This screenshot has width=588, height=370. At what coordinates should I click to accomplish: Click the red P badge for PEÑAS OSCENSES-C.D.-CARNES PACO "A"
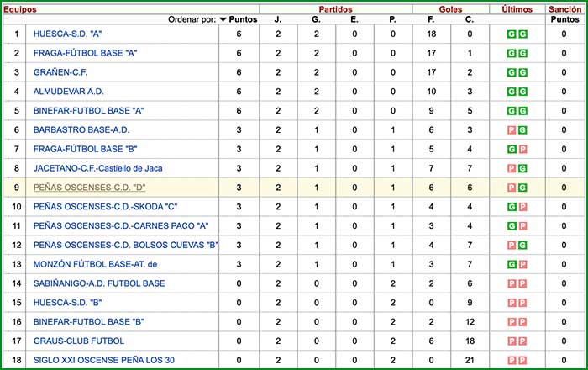(522, 226)
